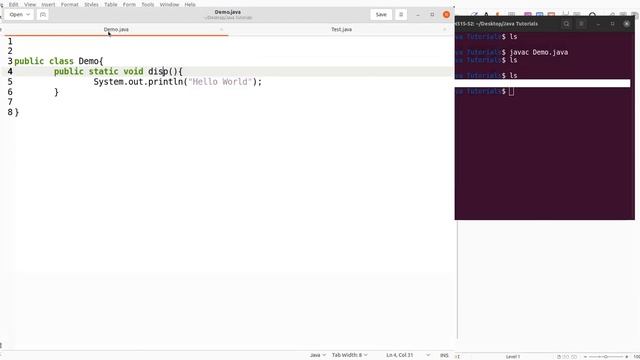Maximize the gedit window
The image size is (640, 360).
432,15
